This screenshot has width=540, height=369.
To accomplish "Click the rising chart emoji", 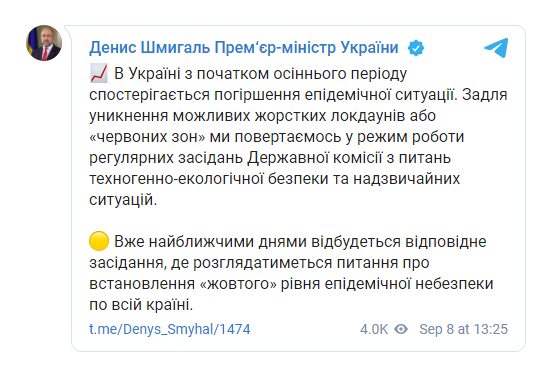I will click(x=99, y=73).
